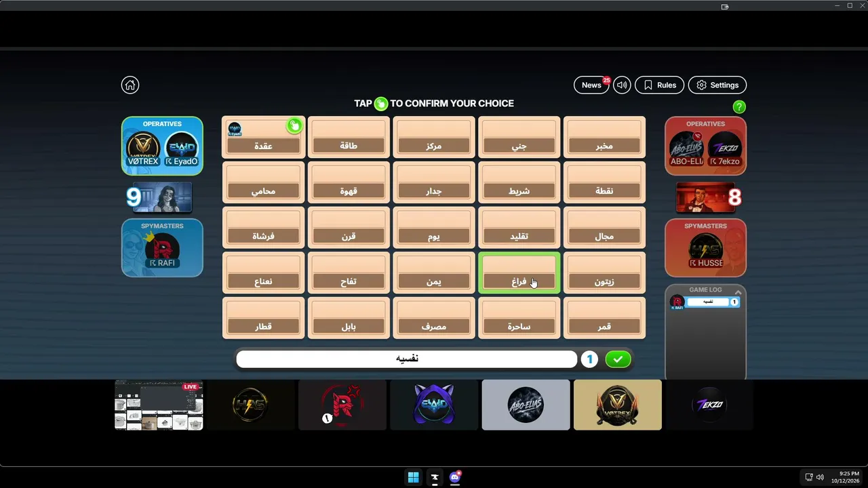Open the Rules page
Viewport: 868px width, 488px height.
(x=659, y=85)
